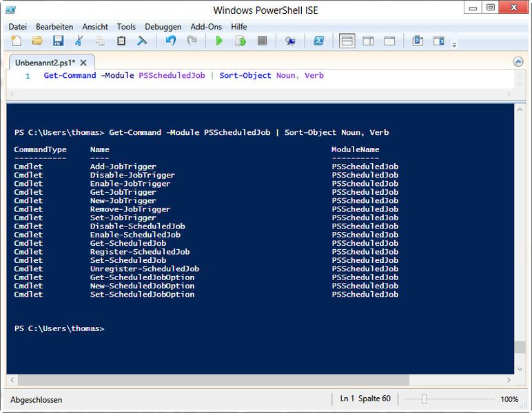Create a new script with New icon
Image resolution: width=532 pixels, height=413 pixels.
pyautogui.click(x=16, y=41)
